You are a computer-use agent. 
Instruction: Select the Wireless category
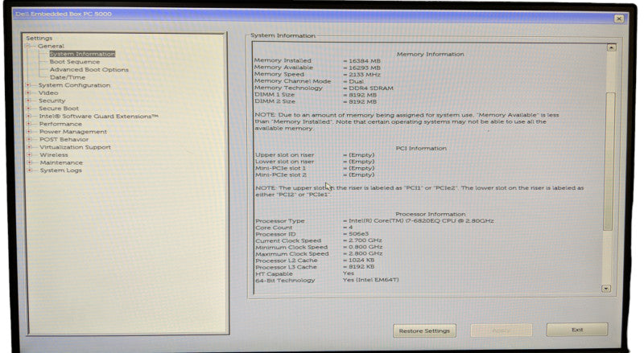[x=54, y=154]
